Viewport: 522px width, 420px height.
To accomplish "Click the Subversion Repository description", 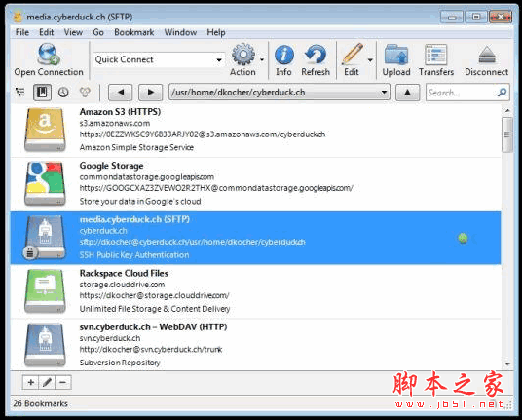I will 120,363.
